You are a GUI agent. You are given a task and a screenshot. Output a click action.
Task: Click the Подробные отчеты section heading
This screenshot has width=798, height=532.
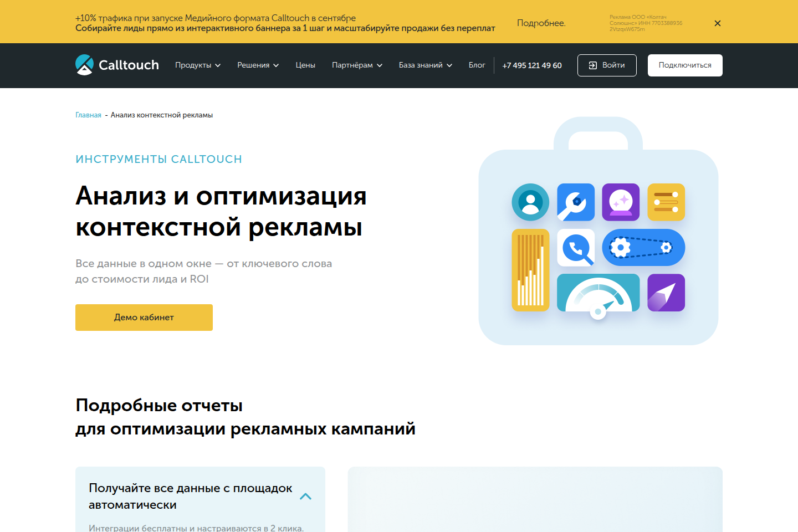pos(245,417)
